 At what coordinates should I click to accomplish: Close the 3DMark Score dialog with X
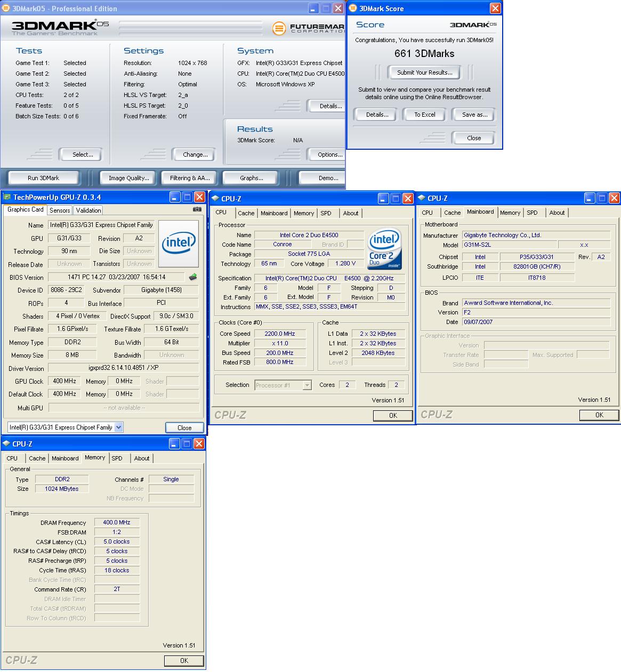coord(495,9)
